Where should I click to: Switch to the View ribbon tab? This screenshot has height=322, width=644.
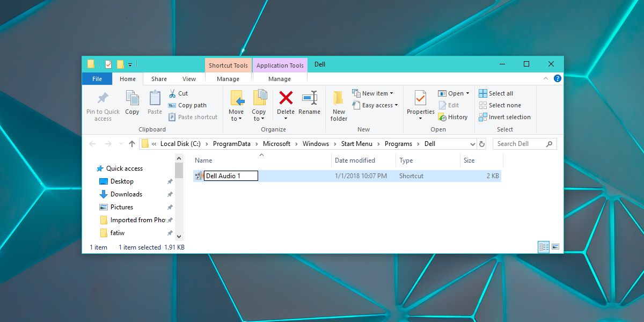pyautogui.click(x=189, y=79)
